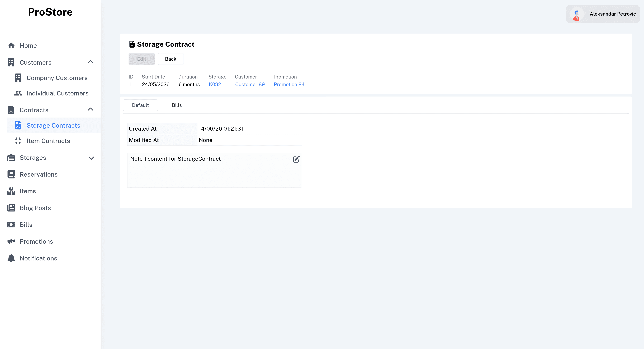Collapse the Customers section chevron
The height and width of the screenshot is (349, 644).
(91, 62)
